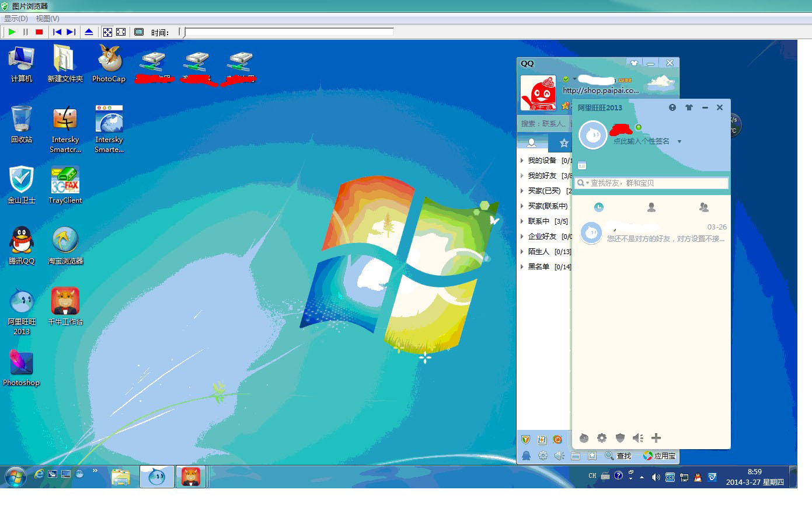Start playback with the green play button
The width and height of the screenshot is (812, 521).
tap(12, 32)
